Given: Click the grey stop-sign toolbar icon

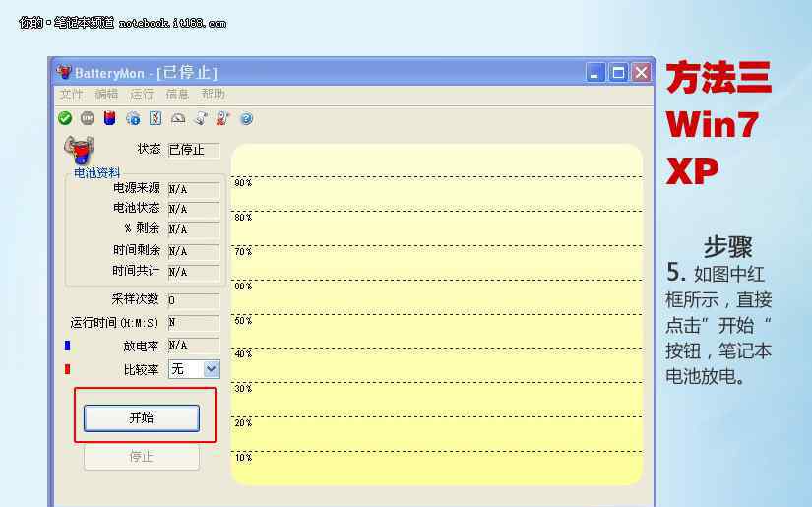Looking at the screenshot, I should (x=88, y=118).
